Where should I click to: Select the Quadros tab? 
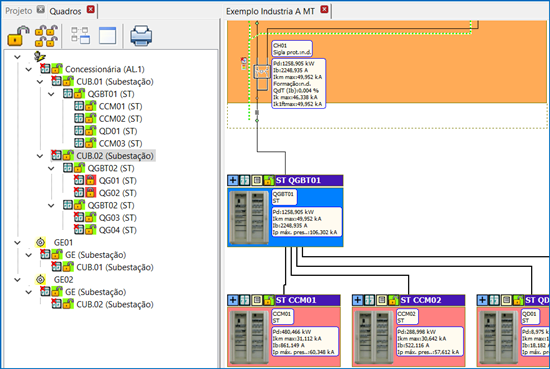65,11
